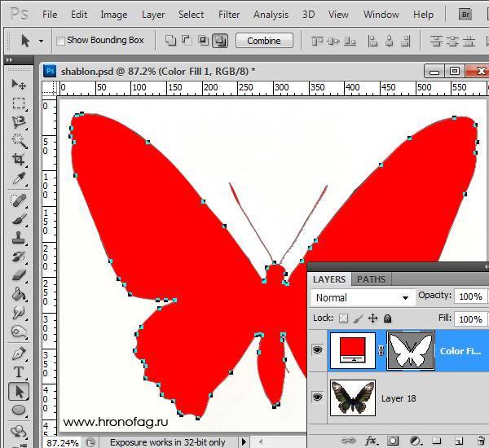
Task: Select the Brush tool
Action: tap(19, 219)
